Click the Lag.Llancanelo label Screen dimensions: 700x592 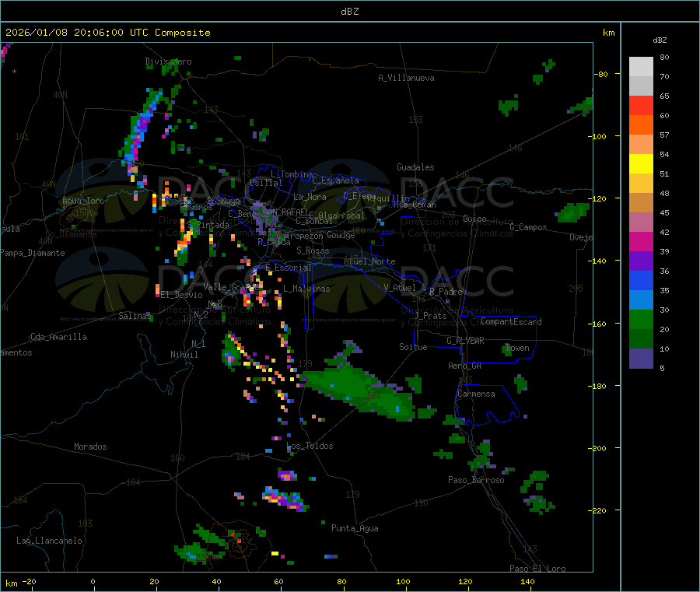pos(49,541)
